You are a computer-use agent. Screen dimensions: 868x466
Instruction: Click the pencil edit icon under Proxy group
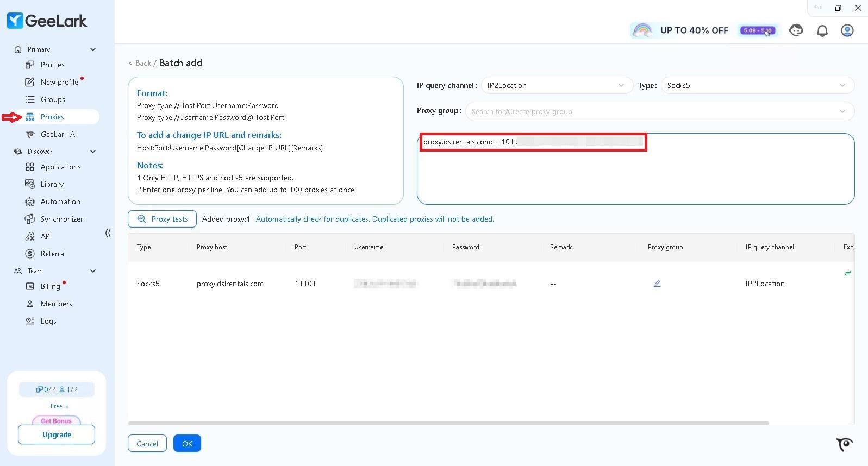(x=657, y=284)
